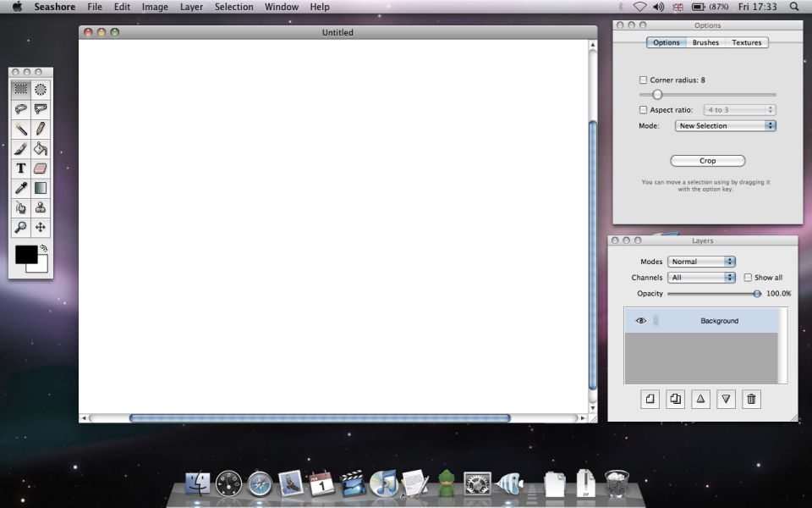812x508 pixels.
Task: Enable the Corner radius checkbox
Action: [x=643, y=80]
